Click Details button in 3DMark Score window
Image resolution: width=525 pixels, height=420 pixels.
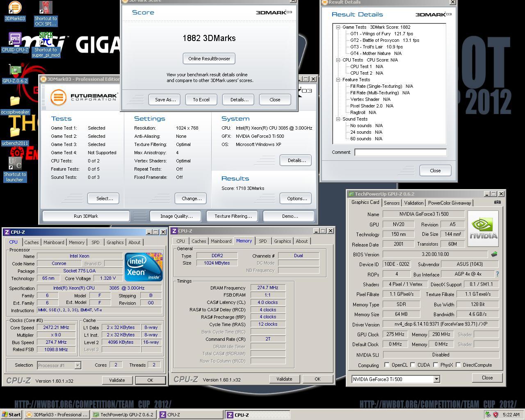tap(239, 100)
